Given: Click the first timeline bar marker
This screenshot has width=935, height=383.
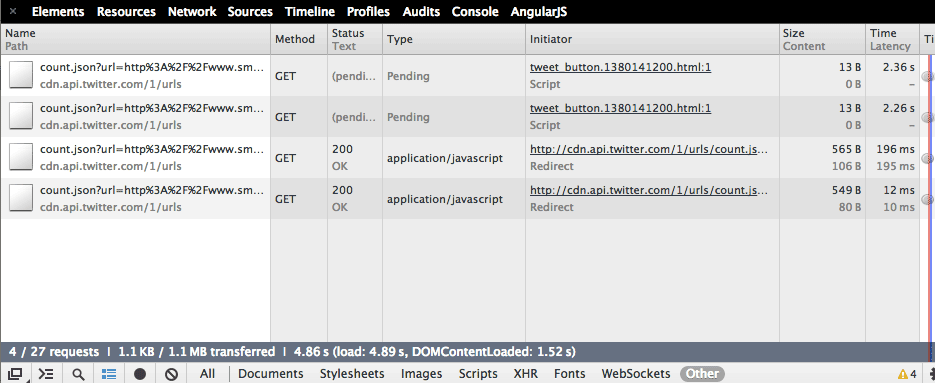Looking at the screenshot, I should [927, 76].
